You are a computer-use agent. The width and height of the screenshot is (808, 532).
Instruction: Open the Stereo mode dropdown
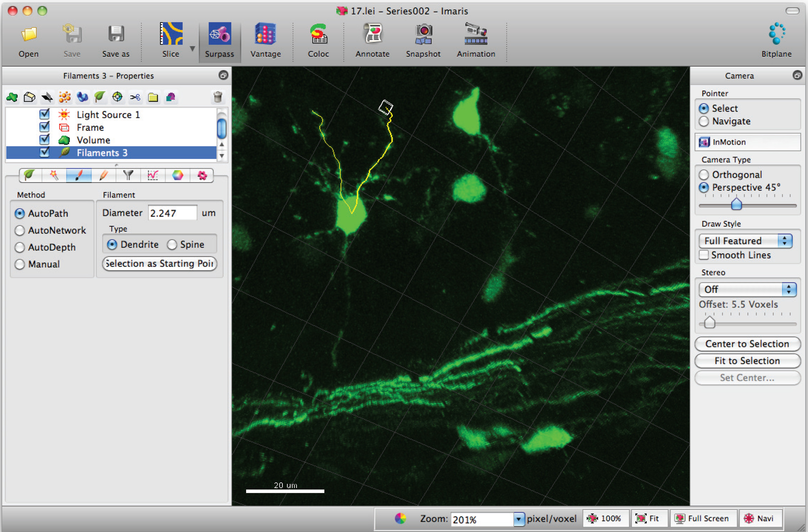[x=747, y=289]
